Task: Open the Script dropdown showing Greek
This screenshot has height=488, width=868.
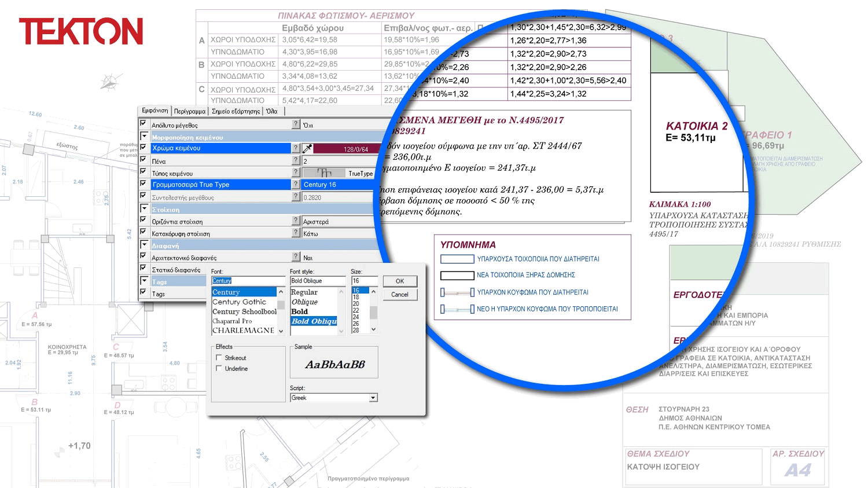Action: (373, 398)
